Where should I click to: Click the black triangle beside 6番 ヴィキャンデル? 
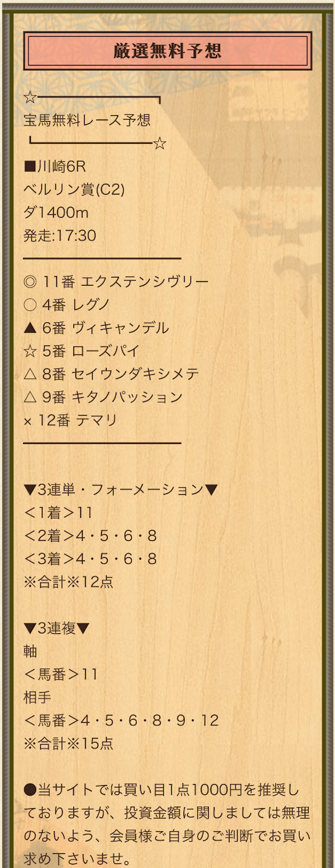pos(30,328)
